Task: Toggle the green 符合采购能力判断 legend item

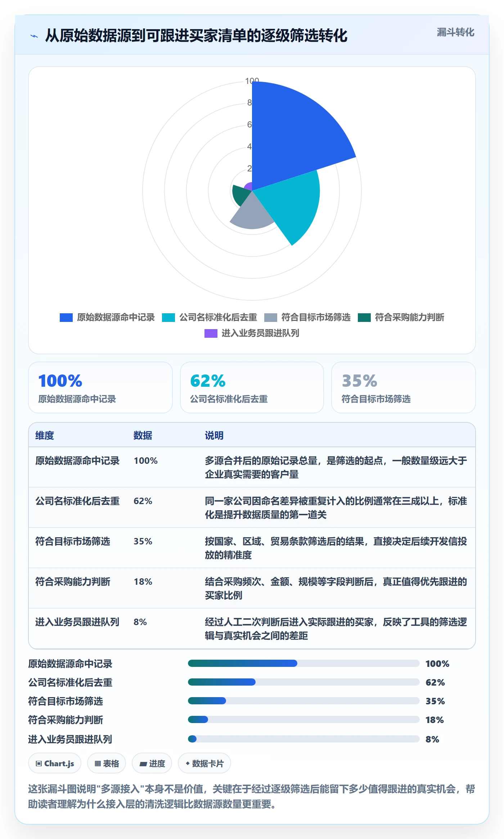Action: coord(401,318)
